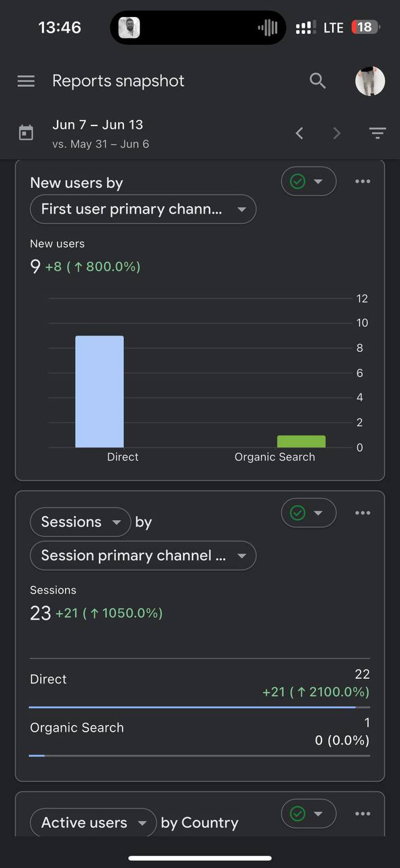400x868 pixels.
Task: Toggle data quality checkmark on Sessions card
Action: coord(308,513)
